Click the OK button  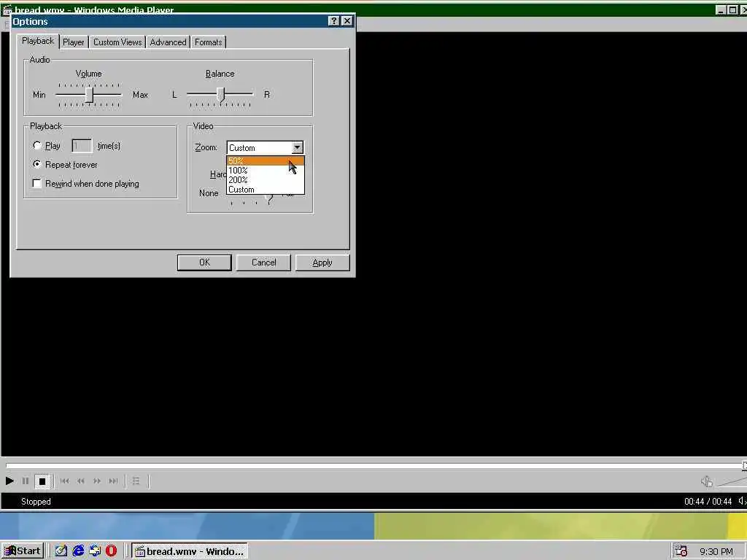(x=204, y=262)
